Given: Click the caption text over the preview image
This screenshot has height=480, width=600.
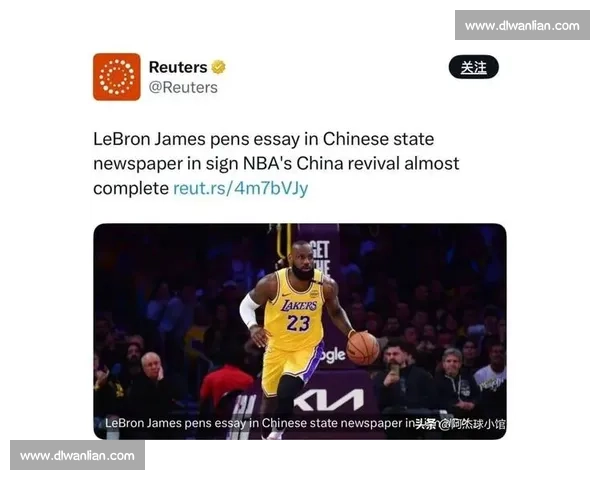Looking at the screenshot, I should 260,423.
